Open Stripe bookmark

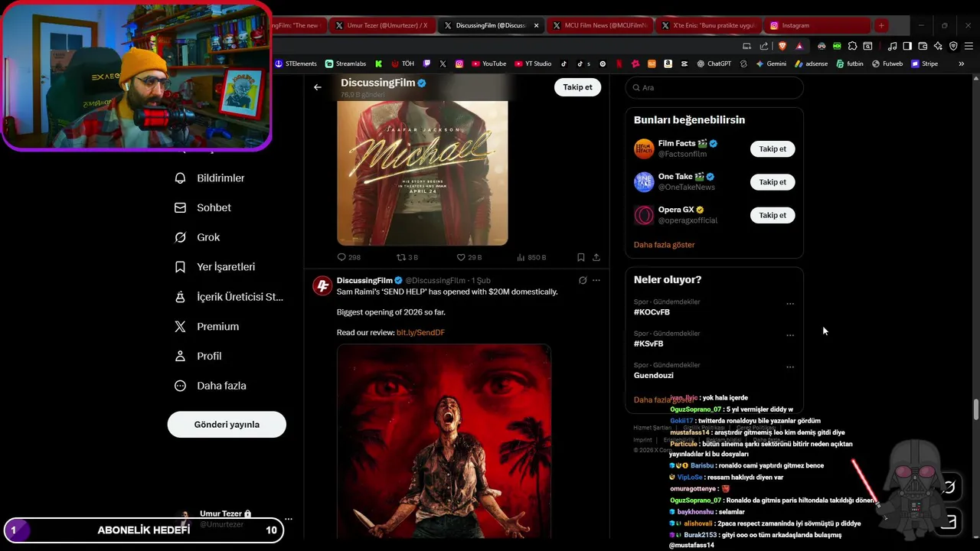click(x=925, y=64)
